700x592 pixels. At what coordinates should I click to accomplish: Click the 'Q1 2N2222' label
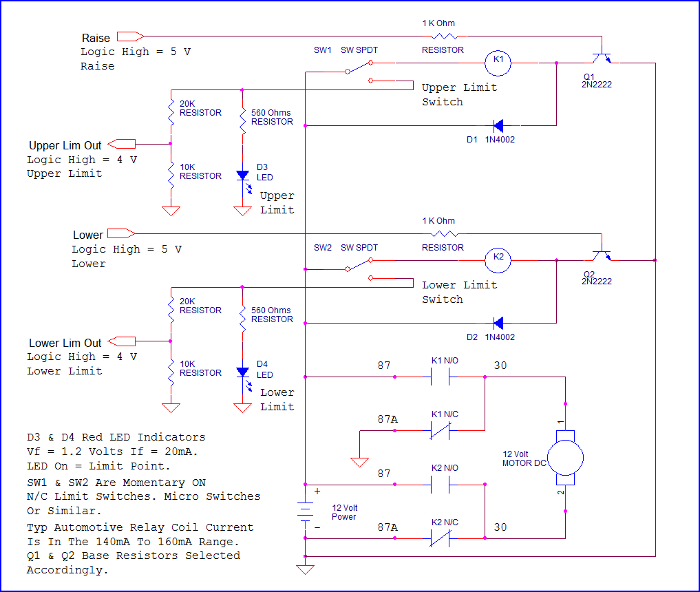[597, 81]
